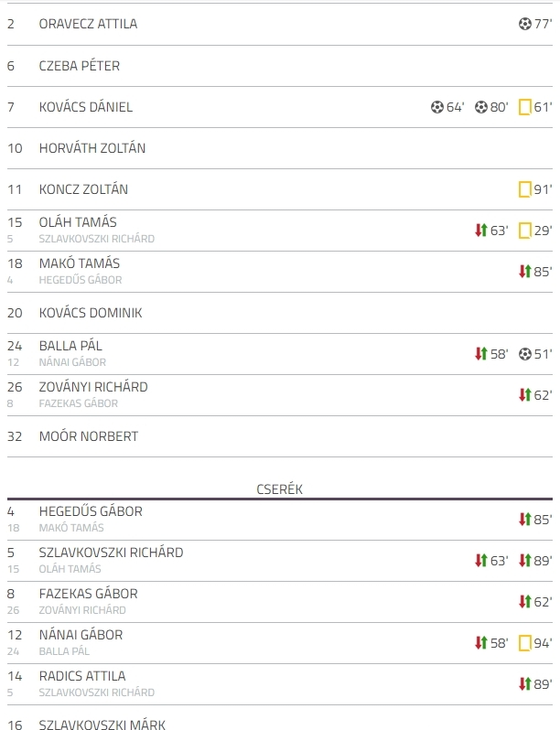
Task: Click Kovács Dániel's 64' goal ball icon
Action: tap(436, 107)
